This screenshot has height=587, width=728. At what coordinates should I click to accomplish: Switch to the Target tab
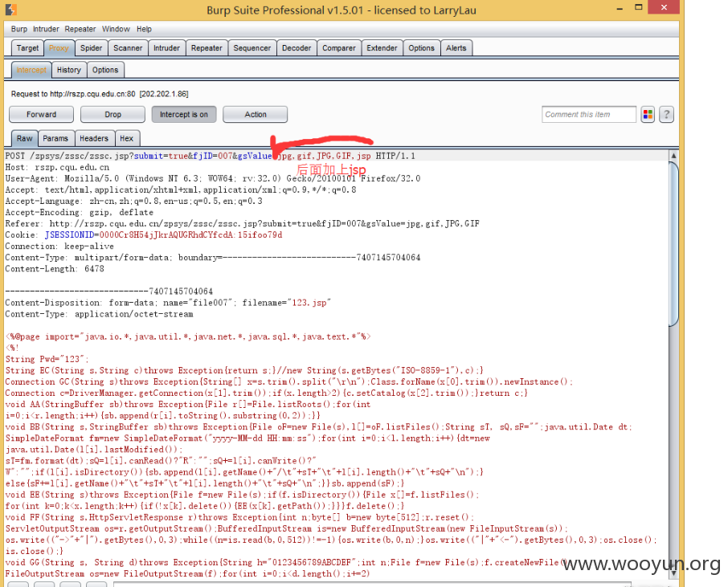[27, 48]
